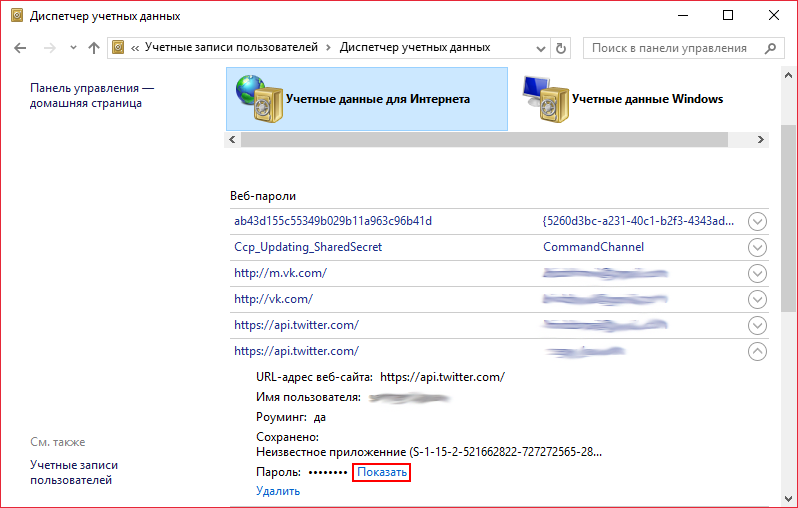Viewport: 798px width, 508px height.
Task: Click the monitor safe icon
Action: click(546, 99)
